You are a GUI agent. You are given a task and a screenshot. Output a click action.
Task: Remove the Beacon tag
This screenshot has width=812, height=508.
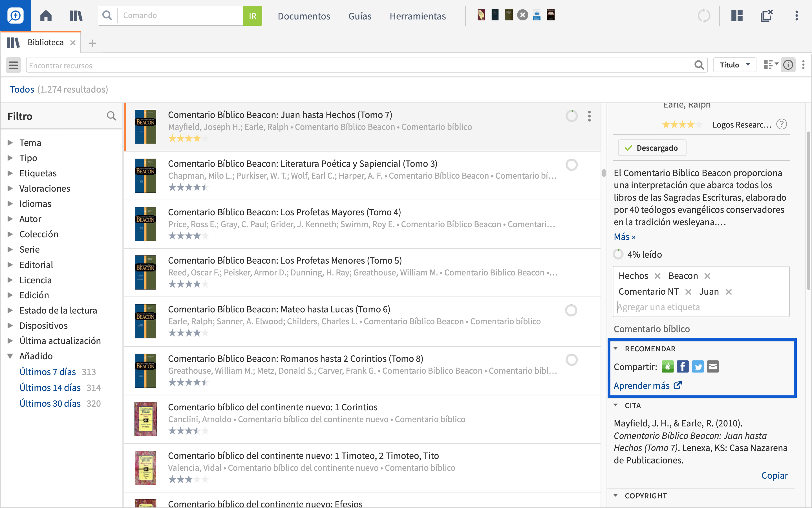(x=707, y=276)
